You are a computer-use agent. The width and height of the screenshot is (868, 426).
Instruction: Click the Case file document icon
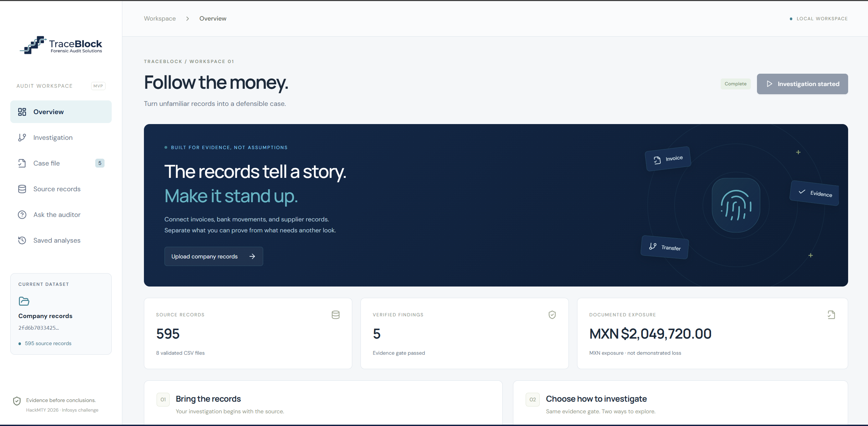22,163
